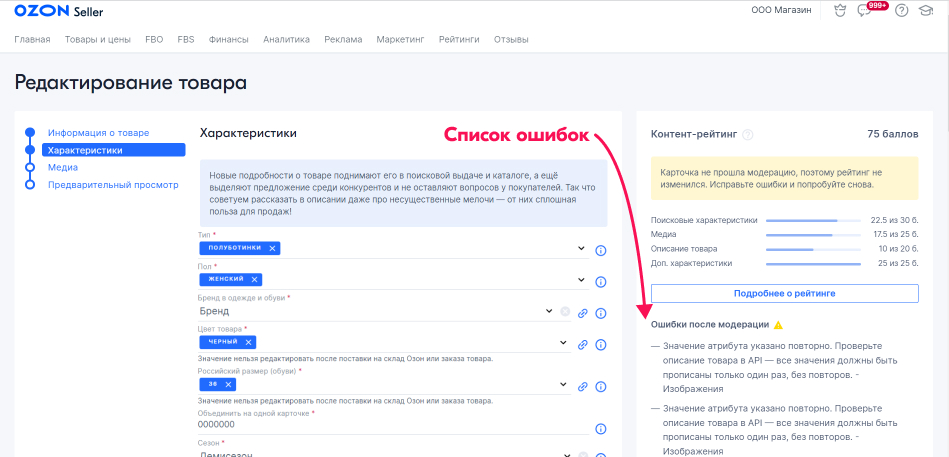Click the yellow moderation failed notice

tap(784, 179)
